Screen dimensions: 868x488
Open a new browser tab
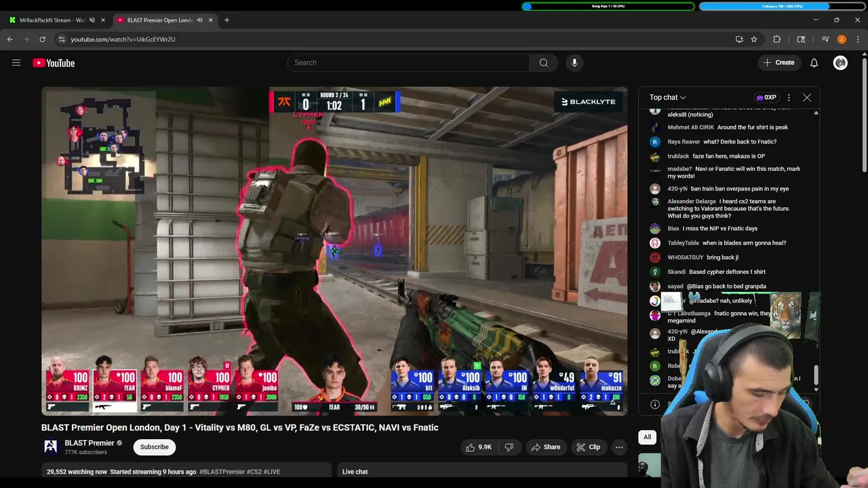point(226,20)
